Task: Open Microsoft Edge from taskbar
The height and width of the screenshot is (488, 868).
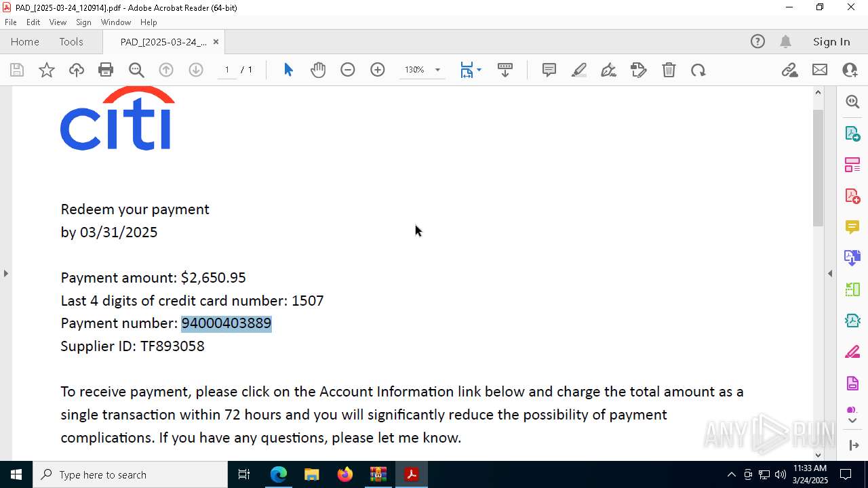Action: pos(279,474)
